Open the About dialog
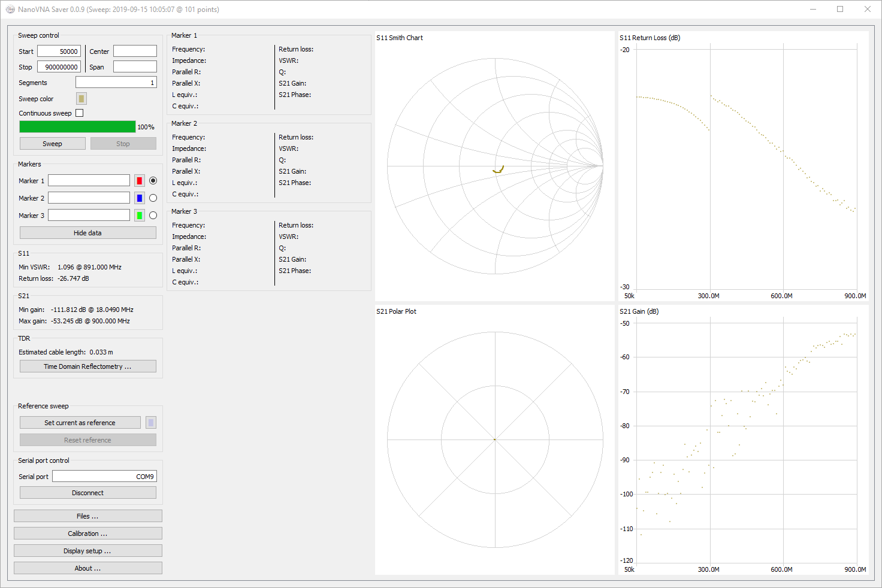The image size is (882, 588). (87, 568)
